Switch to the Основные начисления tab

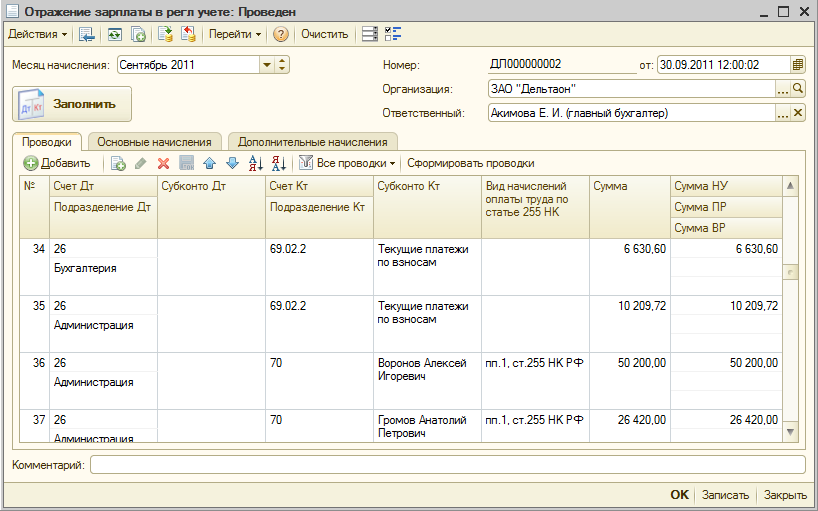click(154, 142)
